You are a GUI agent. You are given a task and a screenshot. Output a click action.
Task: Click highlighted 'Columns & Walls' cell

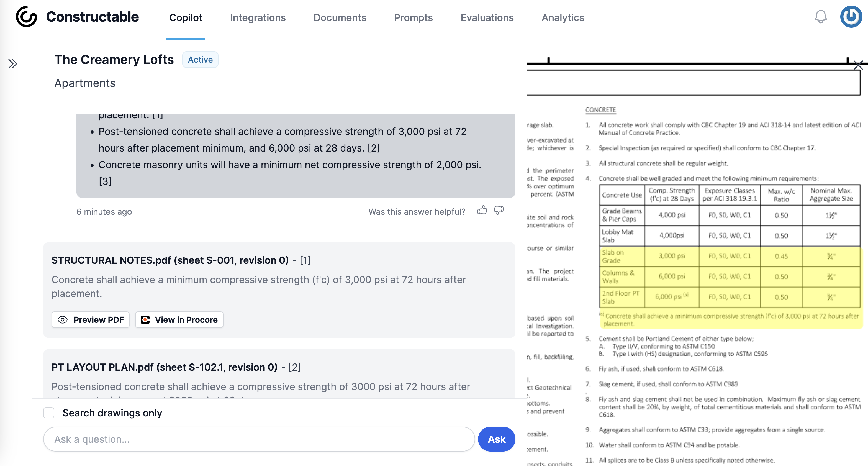point(622,276)
